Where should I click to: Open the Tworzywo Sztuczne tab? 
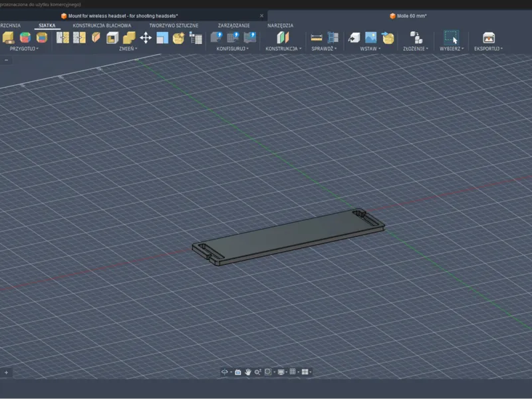click(174, 25)
